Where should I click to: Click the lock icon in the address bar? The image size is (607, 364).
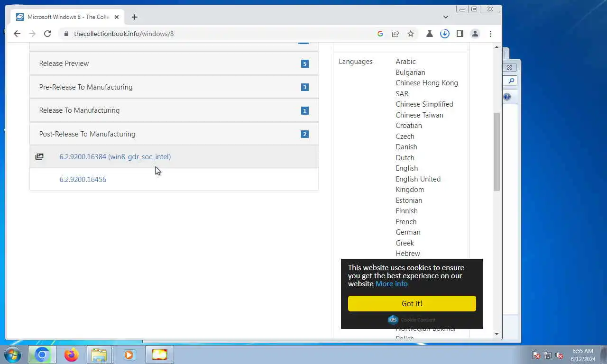pos(66,34)
